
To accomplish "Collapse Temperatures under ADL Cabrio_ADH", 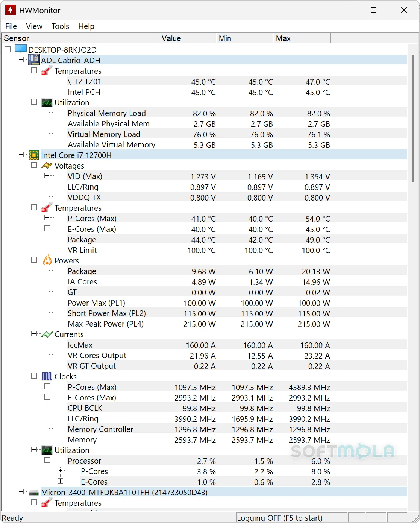I will (34, 70).
